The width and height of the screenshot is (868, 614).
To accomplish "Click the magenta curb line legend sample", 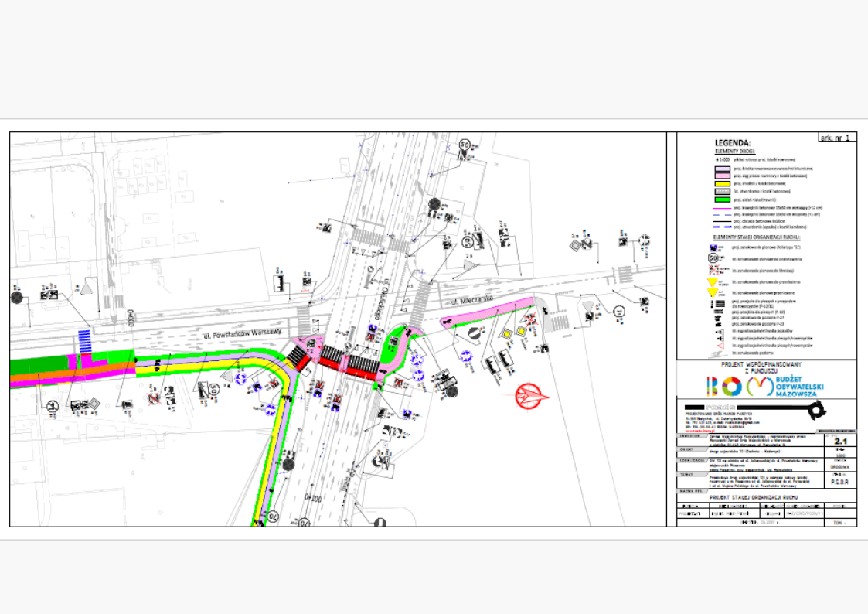I will tap(723, 208).
